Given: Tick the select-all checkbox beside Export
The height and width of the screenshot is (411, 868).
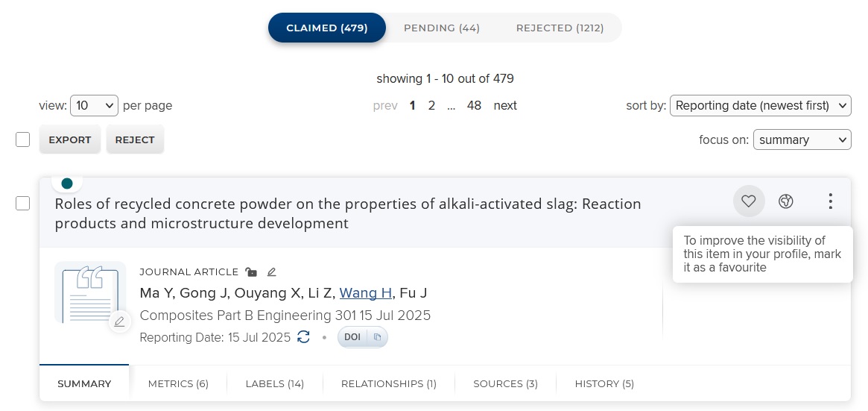Looking at the screenshot, I should tap(22, 139).
